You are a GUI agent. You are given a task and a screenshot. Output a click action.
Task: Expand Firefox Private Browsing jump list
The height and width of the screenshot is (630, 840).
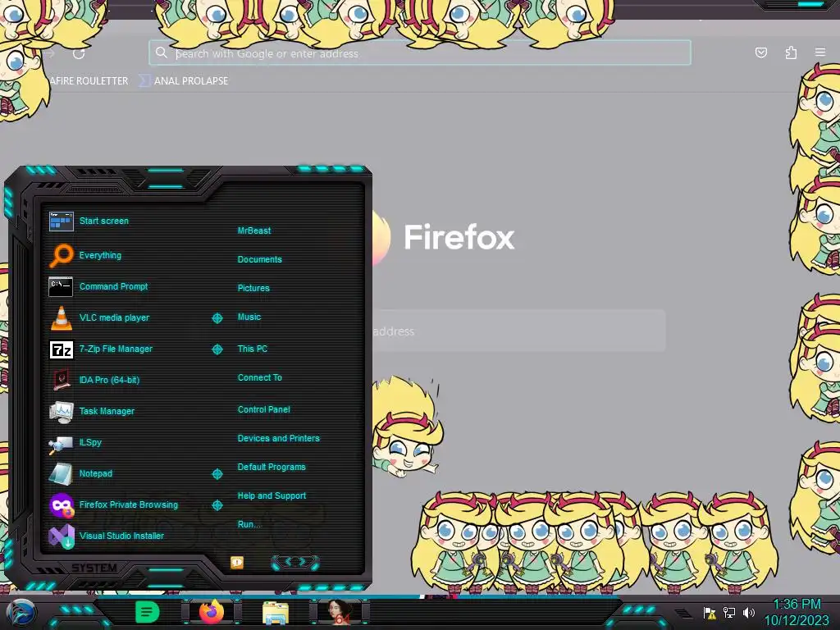pyautogui.click(x=217, y=505)
